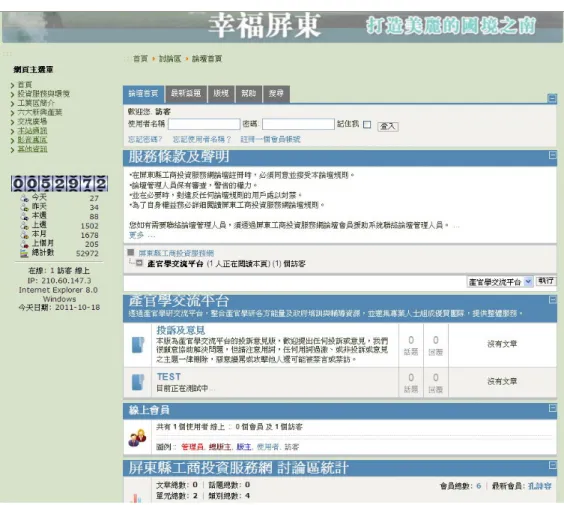
Task: Open the TEST forum title link
Action: pyautogui.click(x=169, y=377)
